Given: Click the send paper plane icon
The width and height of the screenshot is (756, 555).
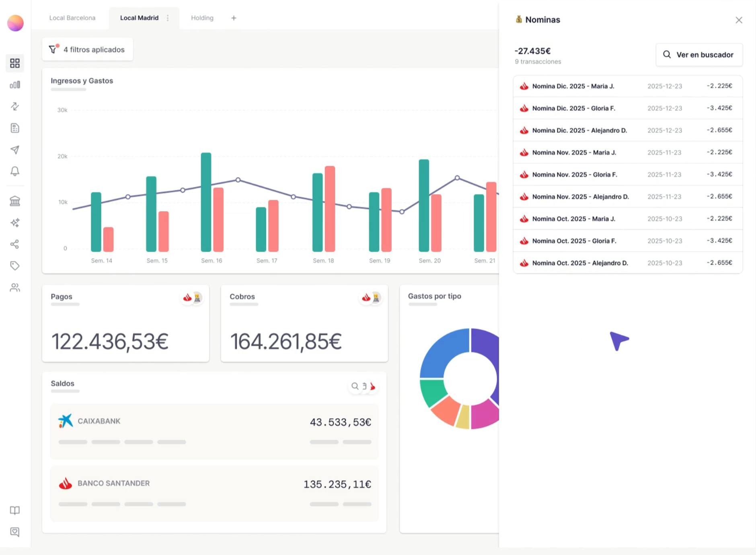Looking at the screenshot, I should (15, 150).
